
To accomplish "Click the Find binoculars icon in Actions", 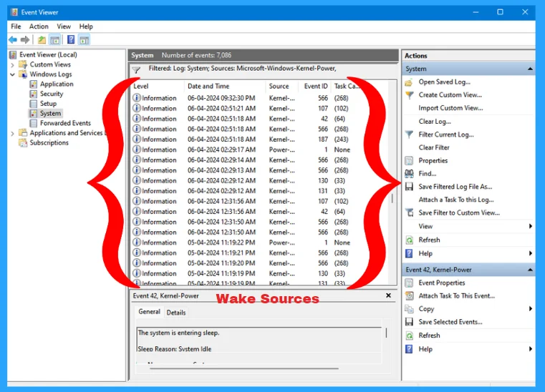I will (x=409, y=174).
